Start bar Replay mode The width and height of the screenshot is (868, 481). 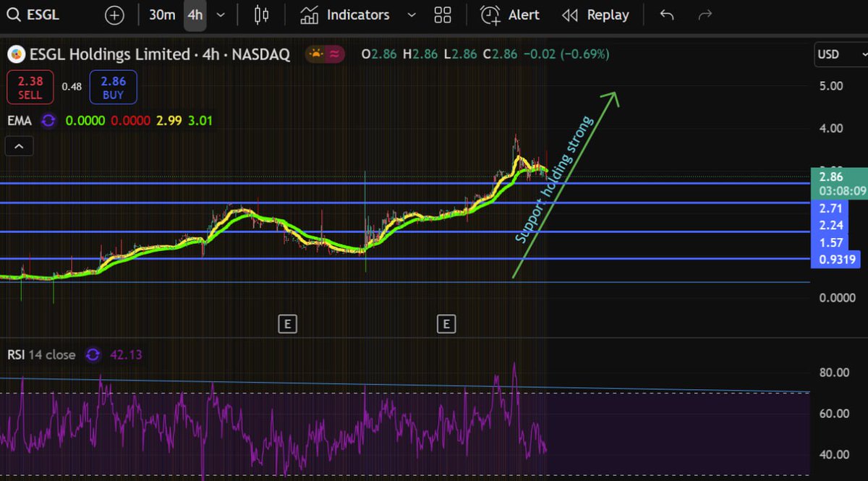[x=595, y=14]
